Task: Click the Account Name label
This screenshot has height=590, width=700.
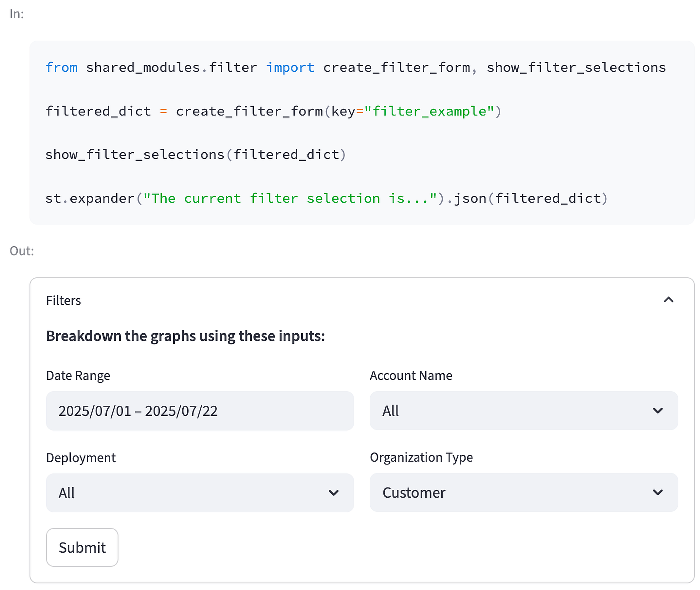Action: coord(411,376)
